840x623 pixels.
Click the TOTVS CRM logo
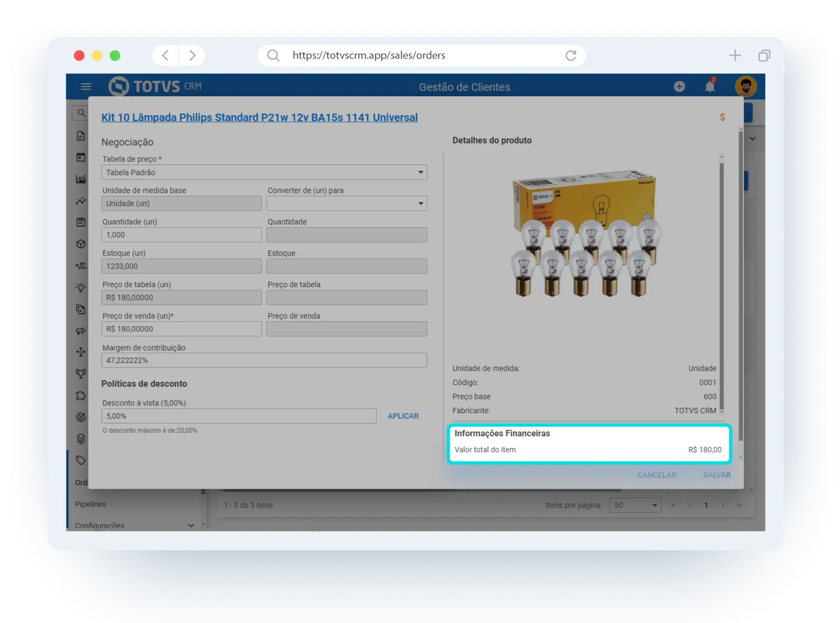click(x=155, y=86)
